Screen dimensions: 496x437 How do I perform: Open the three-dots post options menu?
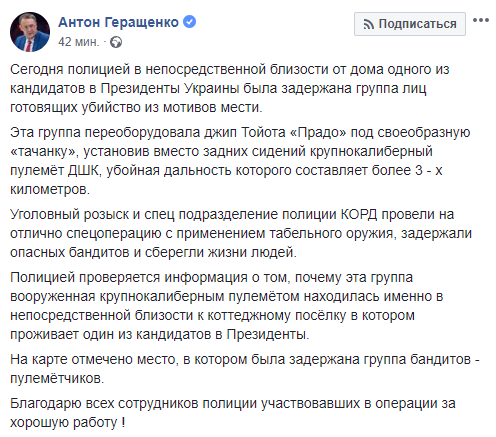click(x=481, y=20)
